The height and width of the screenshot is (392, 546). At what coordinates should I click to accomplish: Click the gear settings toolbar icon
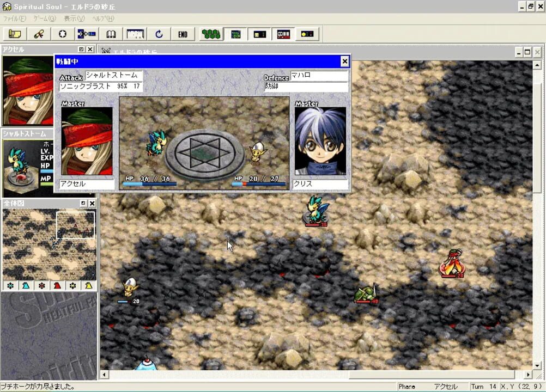63,34
